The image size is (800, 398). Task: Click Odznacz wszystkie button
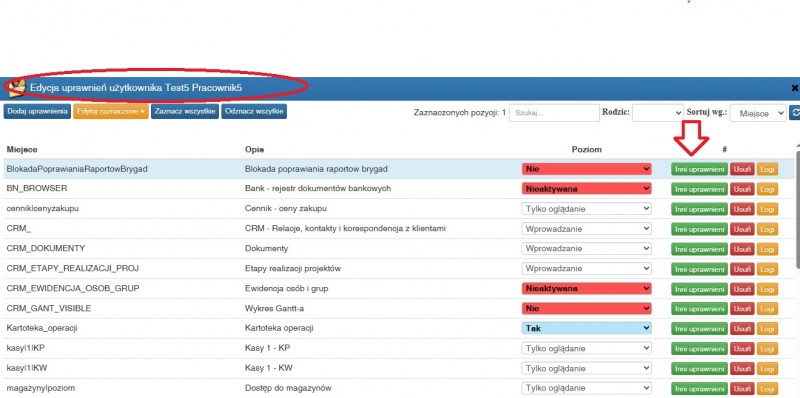[254, 112]
